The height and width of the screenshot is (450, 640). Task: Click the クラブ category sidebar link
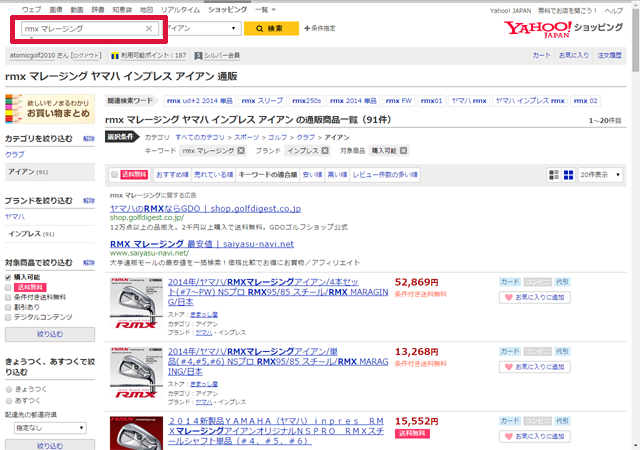(x=15, y=155)
